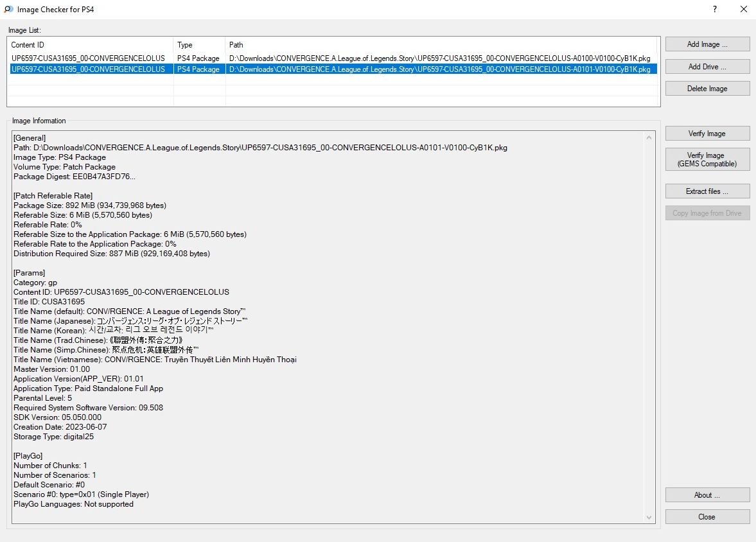Click the Close button at bottom right
756x542 pixels.
click(707, 517)
